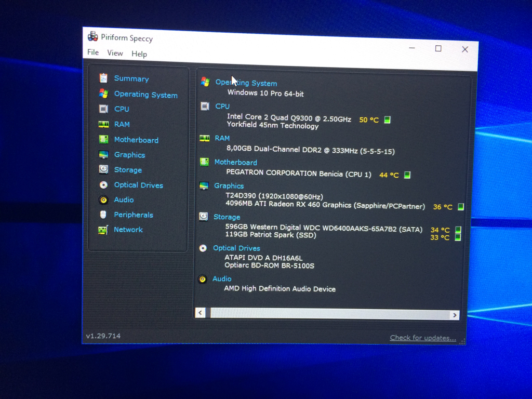This screenshot has width=532, height=399.
Task: Click the horizontal scrollbar thumb
Action: point(330,314)
